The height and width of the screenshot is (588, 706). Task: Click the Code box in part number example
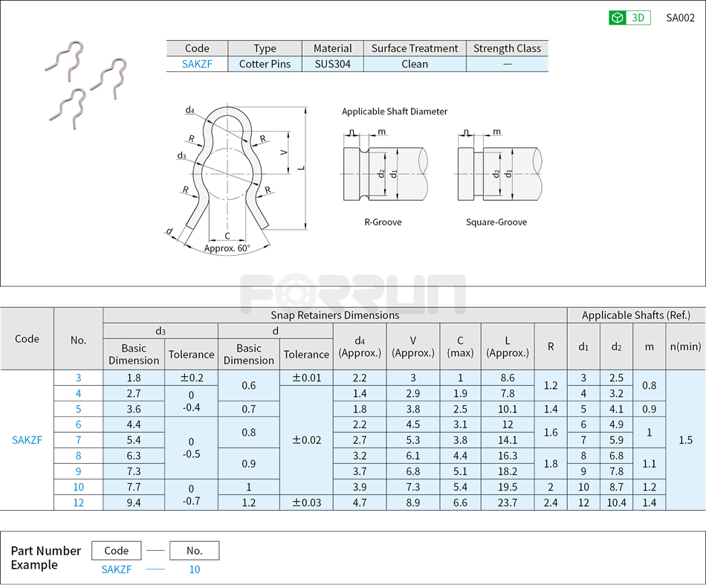click(116, 550)
